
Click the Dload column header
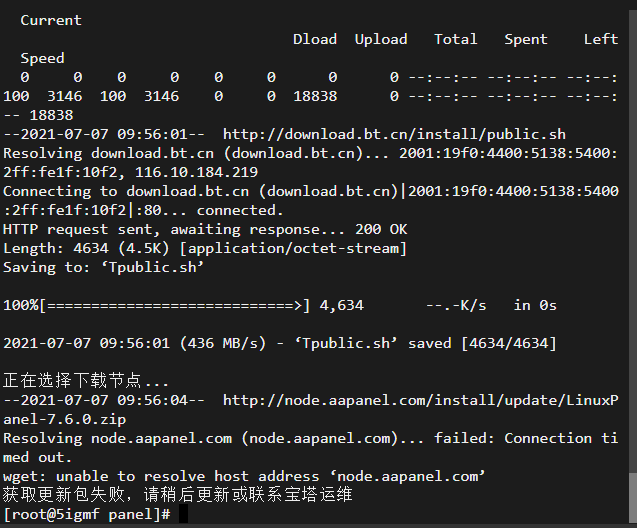(315, 39)
